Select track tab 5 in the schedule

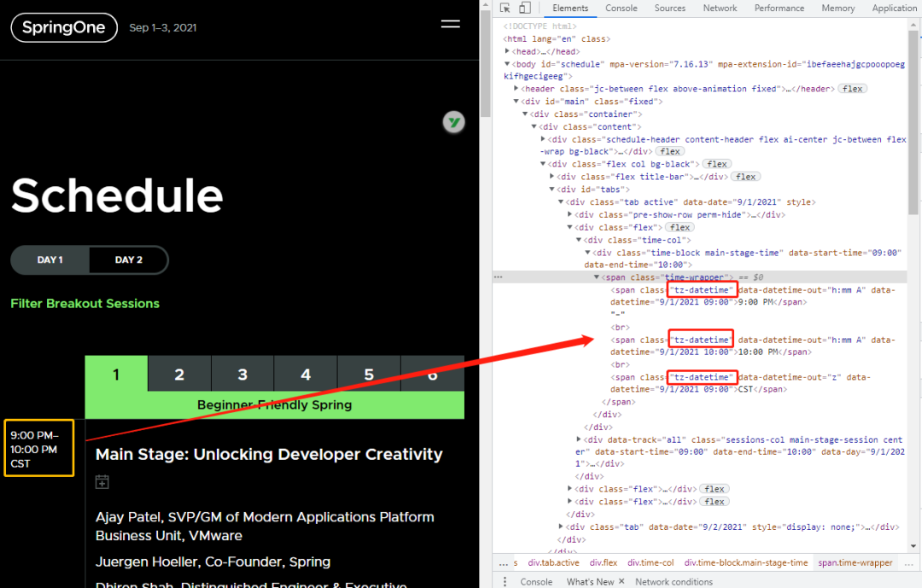coord(369,374)
